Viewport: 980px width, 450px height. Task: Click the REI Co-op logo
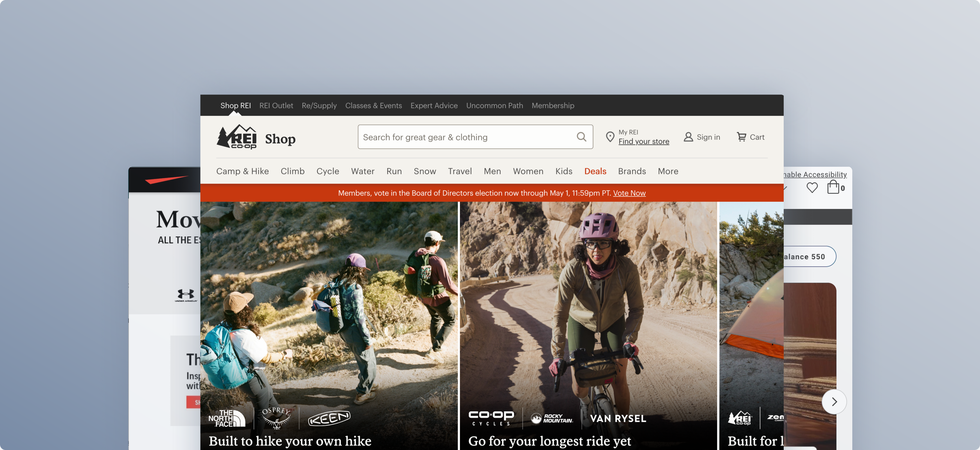pos(237,137)
